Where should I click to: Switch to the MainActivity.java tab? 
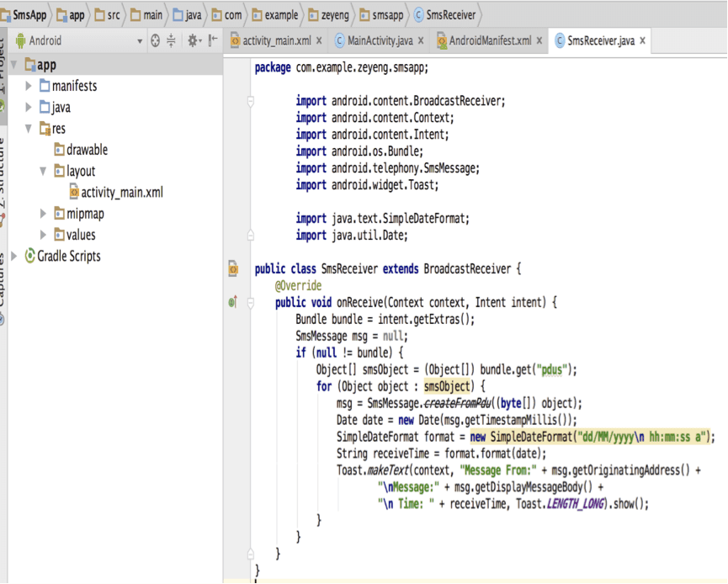(380, 40)
